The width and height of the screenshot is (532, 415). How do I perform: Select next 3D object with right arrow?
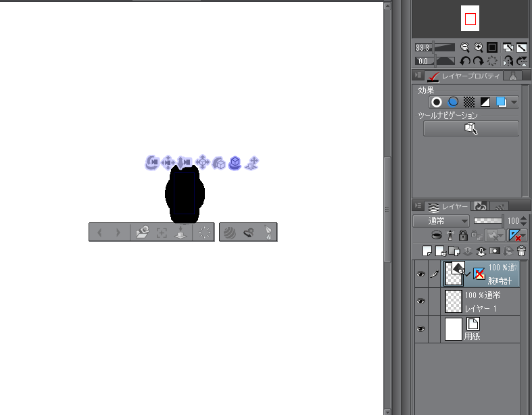click(118, 233)
